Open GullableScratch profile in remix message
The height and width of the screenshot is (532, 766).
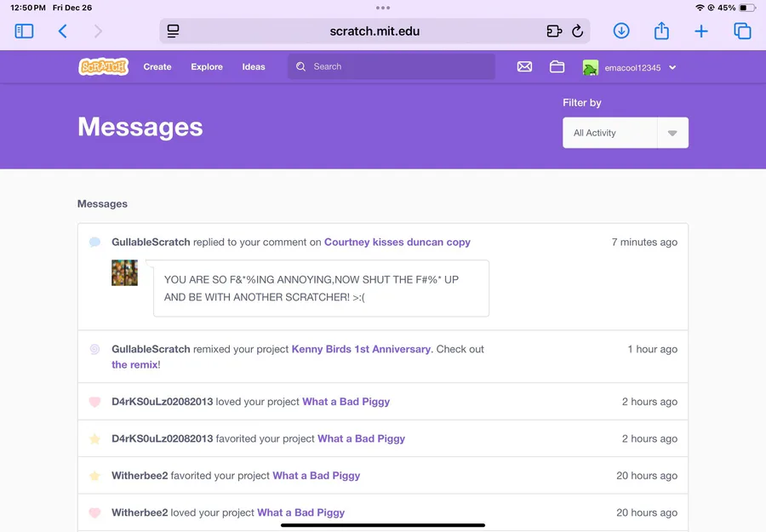(x=151, y=349)
